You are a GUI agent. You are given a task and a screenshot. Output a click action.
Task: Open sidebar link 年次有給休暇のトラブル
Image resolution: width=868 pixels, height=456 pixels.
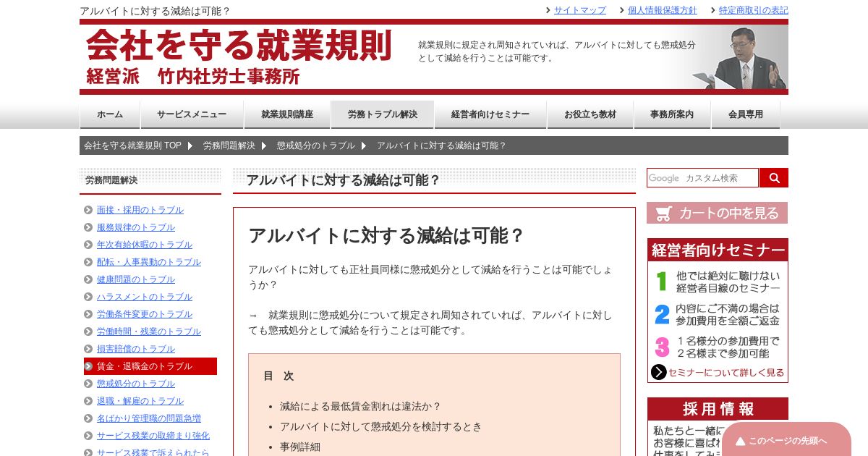pos(145,245)
